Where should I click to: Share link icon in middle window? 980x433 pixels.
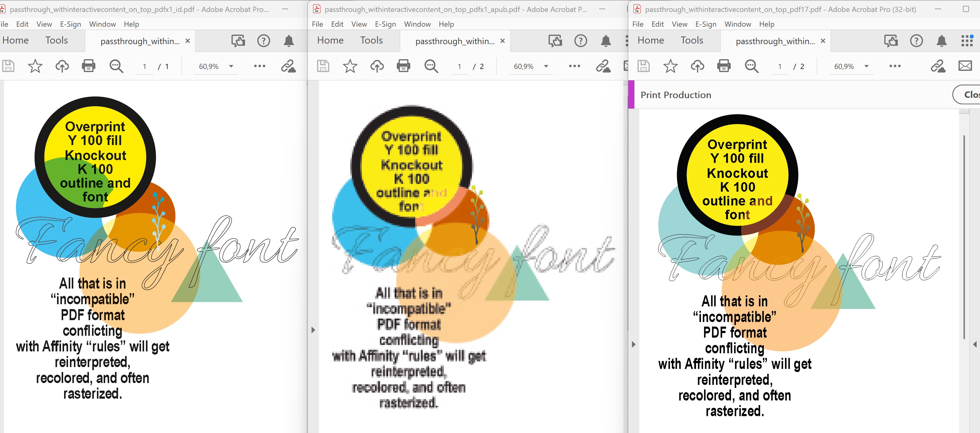(x=603, y=66)
